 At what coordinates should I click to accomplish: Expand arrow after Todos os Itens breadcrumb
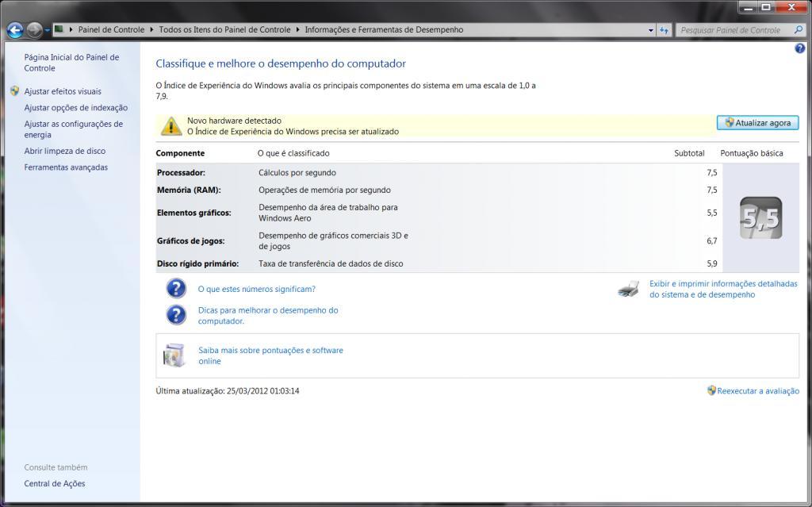(298, 29)
